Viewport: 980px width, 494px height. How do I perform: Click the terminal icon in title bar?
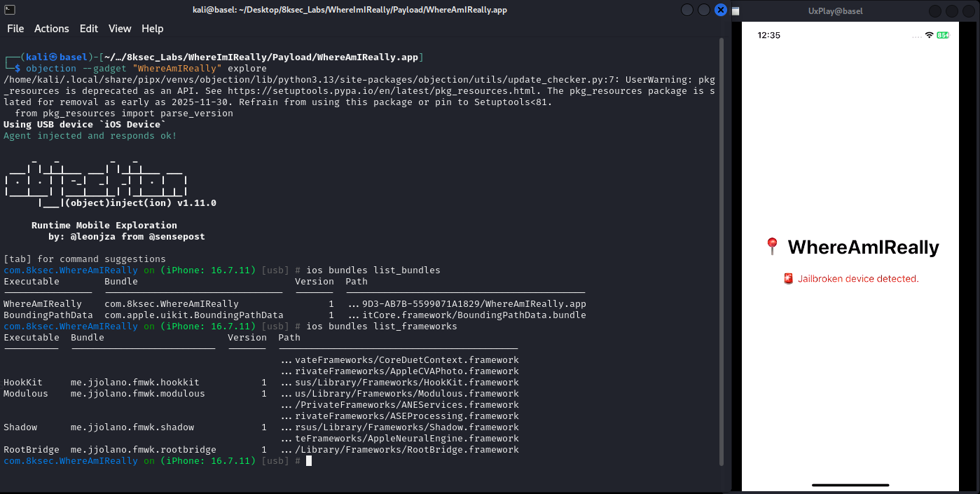click(8, 10)
